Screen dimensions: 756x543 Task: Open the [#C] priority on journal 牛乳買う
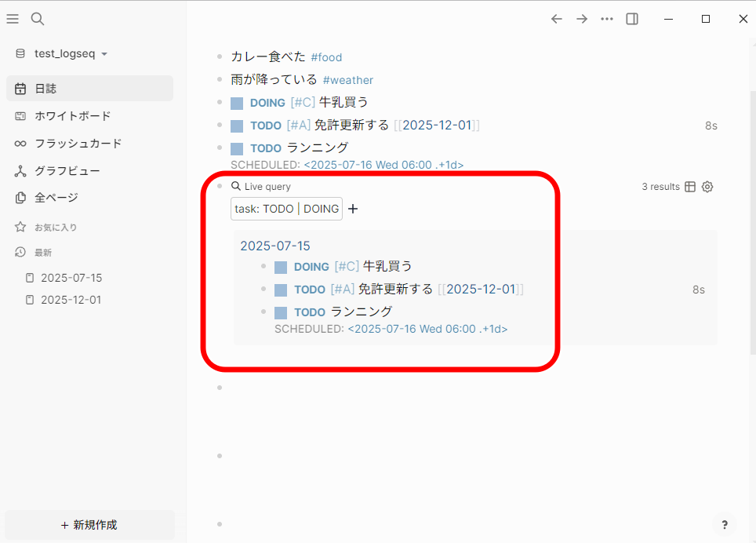pos(303,102)
